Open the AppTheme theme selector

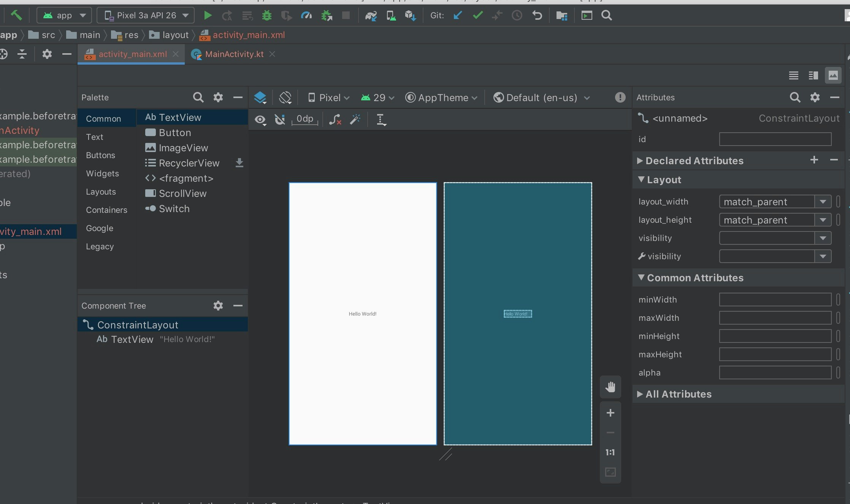point(441,98)
